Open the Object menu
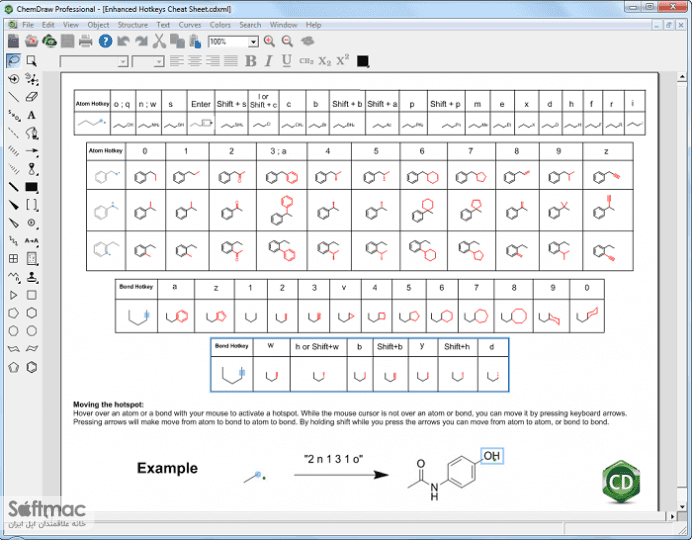This screenshot has width=692, height=540. coord(98,25)
